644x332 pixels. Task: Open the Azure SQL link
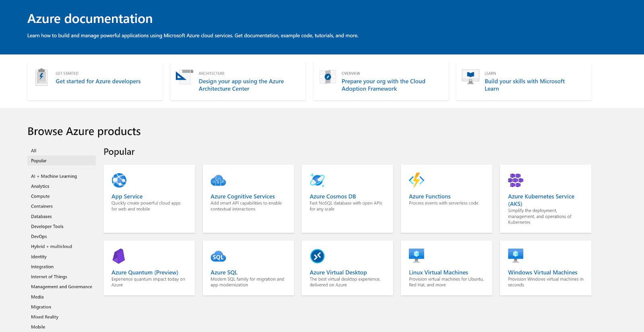(x=224, y=273)
